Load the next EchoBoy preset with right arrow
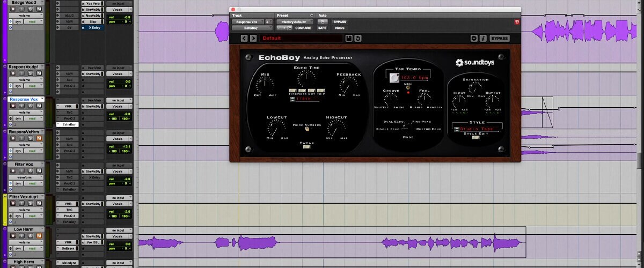 [x=253, y=38]
